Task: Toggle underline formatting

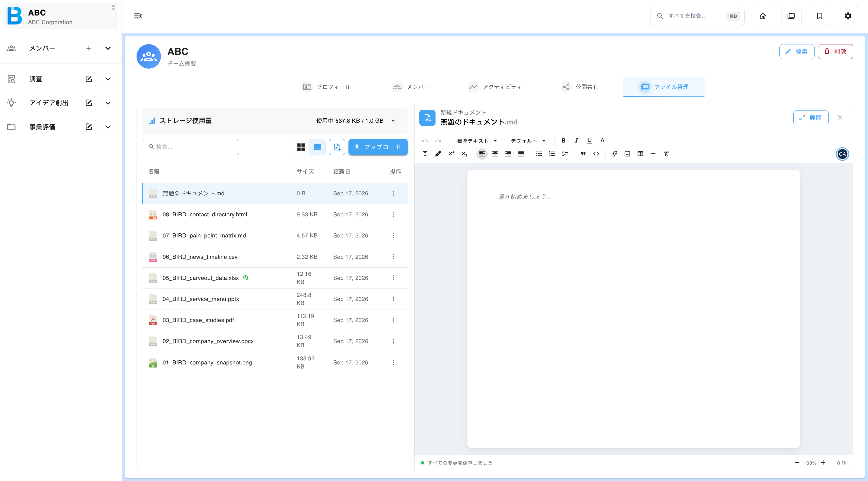Action: click(589, 140)
